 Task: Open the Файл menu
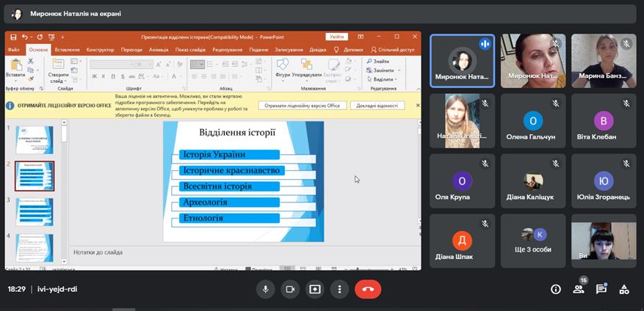(x=13, y=50)
